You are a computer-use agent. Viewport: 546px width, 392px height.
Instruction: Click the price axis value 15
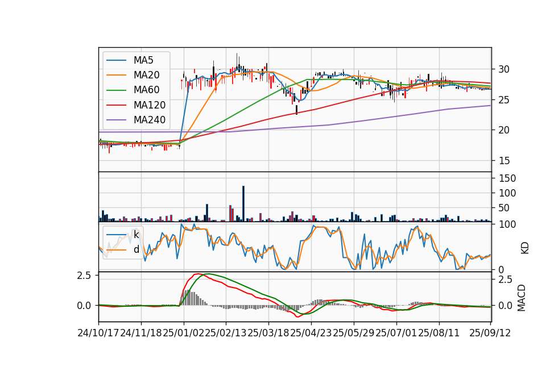tap(503, 161)
